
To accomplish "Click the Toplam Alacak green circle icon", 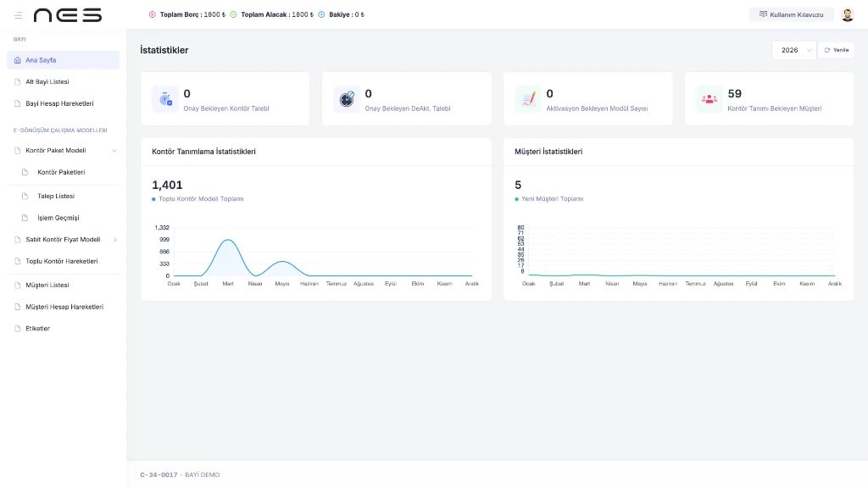I will [x=233, y=14].
